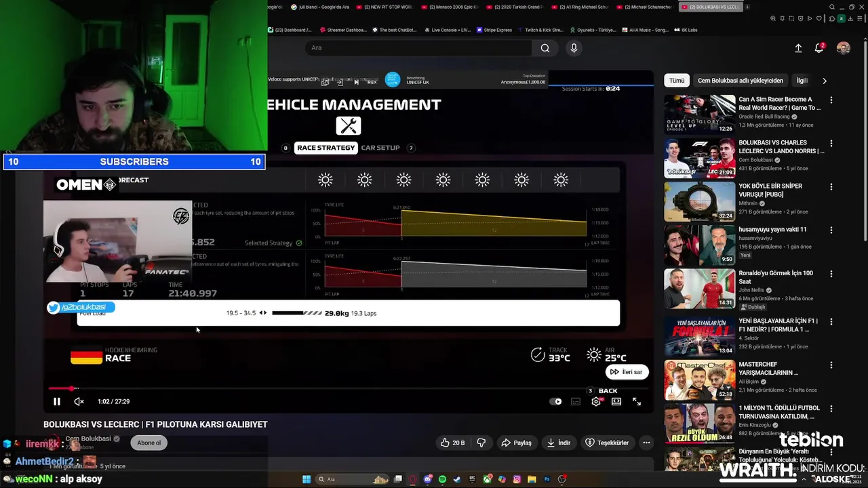
Task: Open options for Bolukbasi vs Charles Leclerc
Action: coord(831,144)
